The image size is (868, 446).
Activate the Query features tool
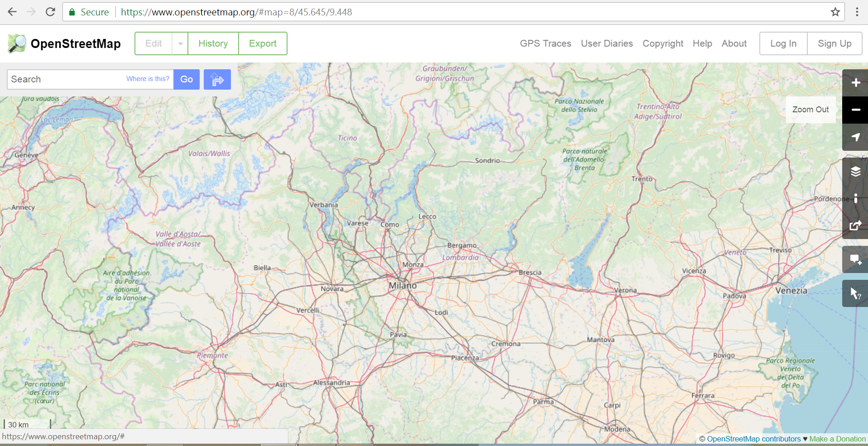click(855, 294)
